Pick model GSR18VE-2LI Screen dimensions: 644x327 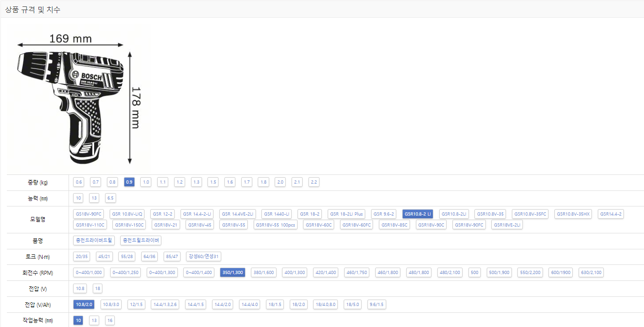[x=507, y=225]
